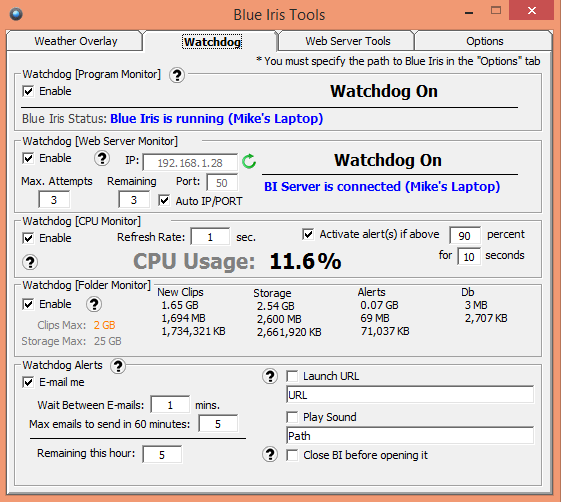Refresh the IP address with green arrow

pos(249,161)
